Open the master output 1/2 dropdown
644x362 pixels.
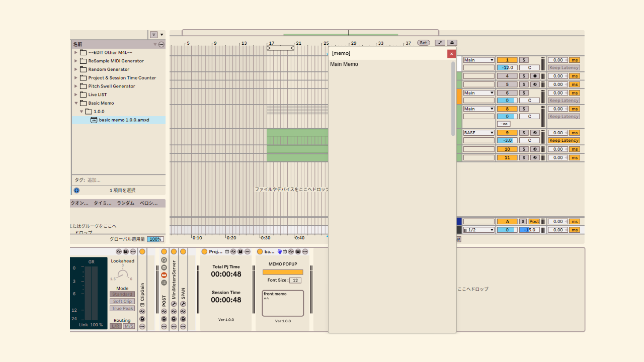479,230
